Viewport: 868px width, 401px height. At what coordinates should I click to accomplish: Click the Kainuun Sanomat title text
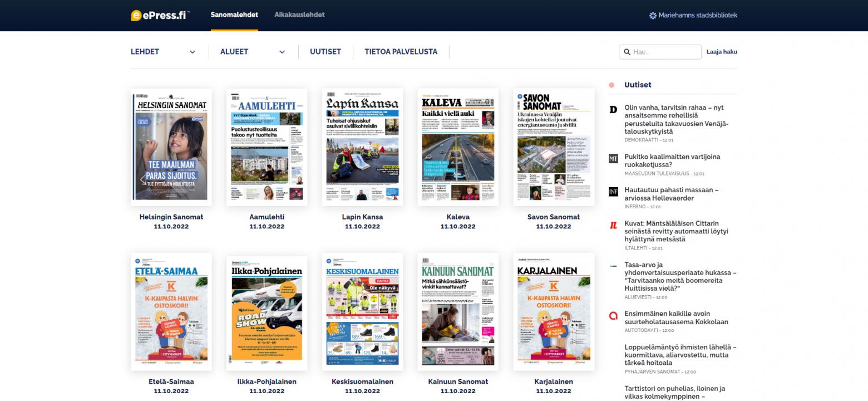pos(458,382)
